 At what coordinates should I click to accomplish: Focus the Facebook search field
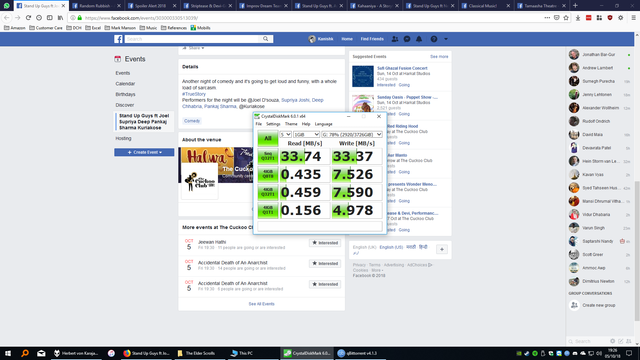(193, 39)
